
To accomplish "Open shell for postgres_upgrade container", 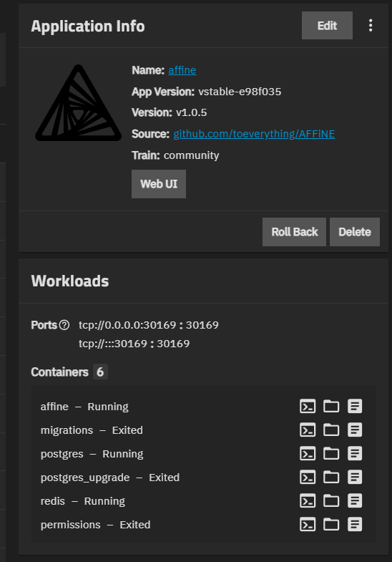I will (x=308, y=478).
